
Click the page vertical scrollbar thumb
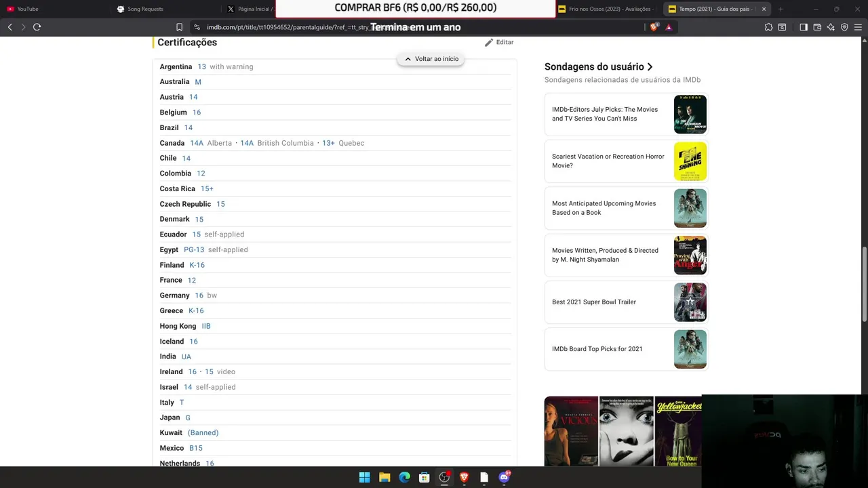point(865,285)
